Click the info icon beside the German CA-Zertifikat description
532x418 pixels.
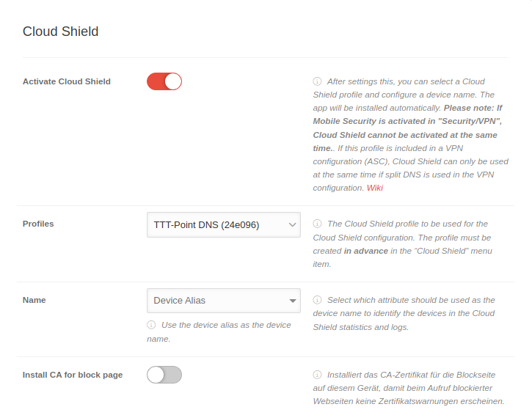click(318, 375)
